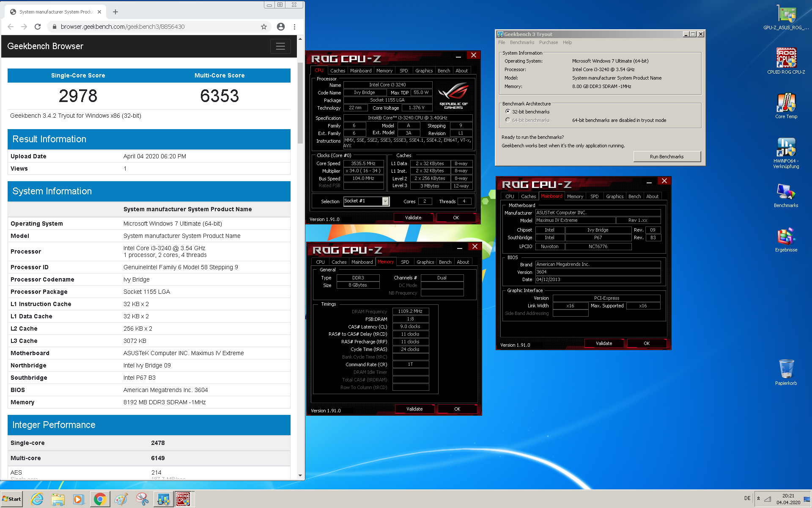Open Windows Media Player taskbar icon
Screen dimensions: 812x508
78,499
